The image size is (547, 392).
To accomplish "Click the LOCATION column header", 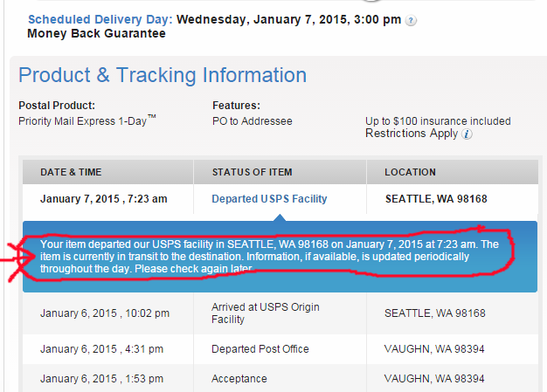I will point(410,172).
